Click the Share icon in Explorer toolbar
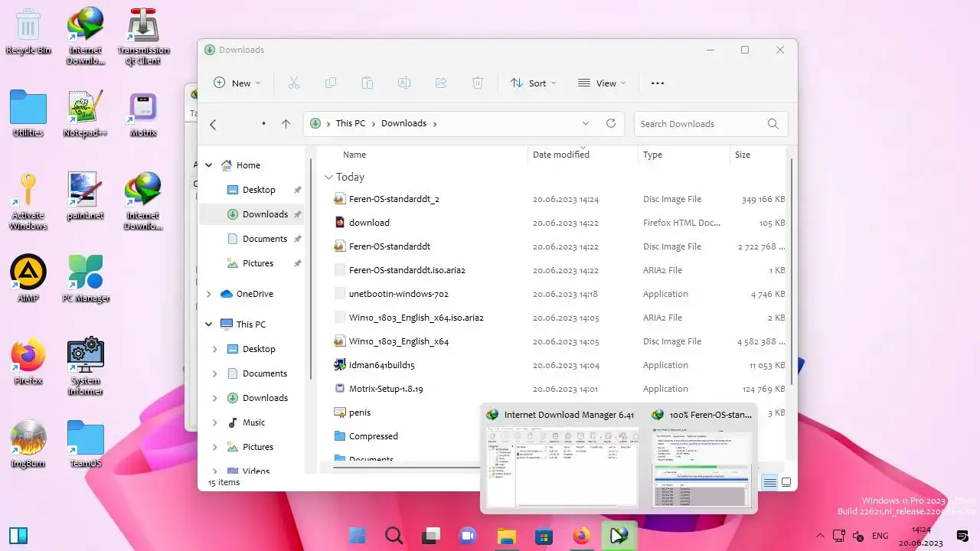Screen dimensions: 980x551 pos(441,83)
